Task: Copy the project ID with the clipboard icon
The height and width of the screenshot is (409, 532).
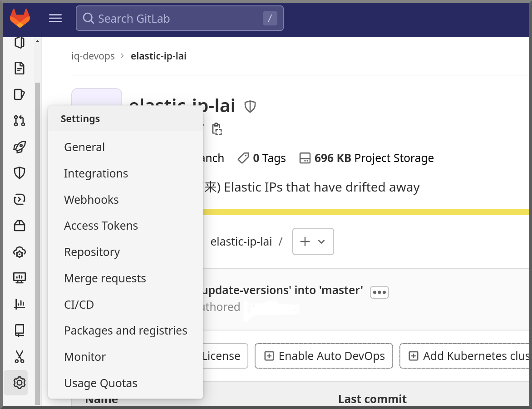Action: tap(217, 129)
